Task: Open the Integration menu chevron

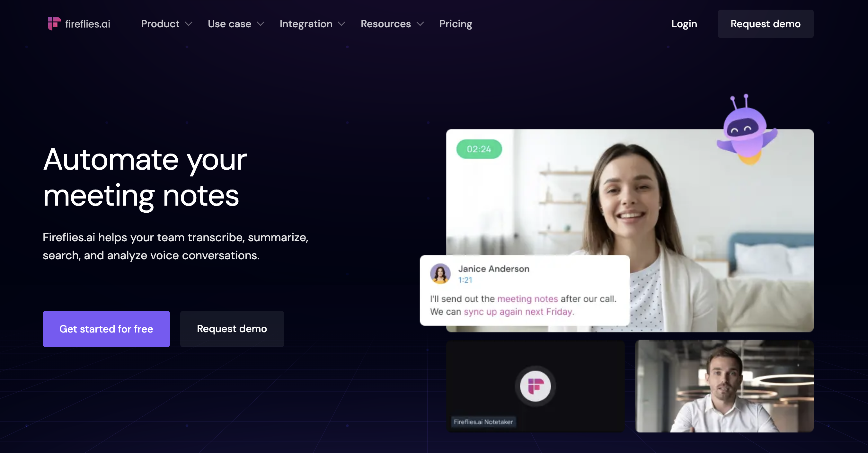Action: click(341, 24)
